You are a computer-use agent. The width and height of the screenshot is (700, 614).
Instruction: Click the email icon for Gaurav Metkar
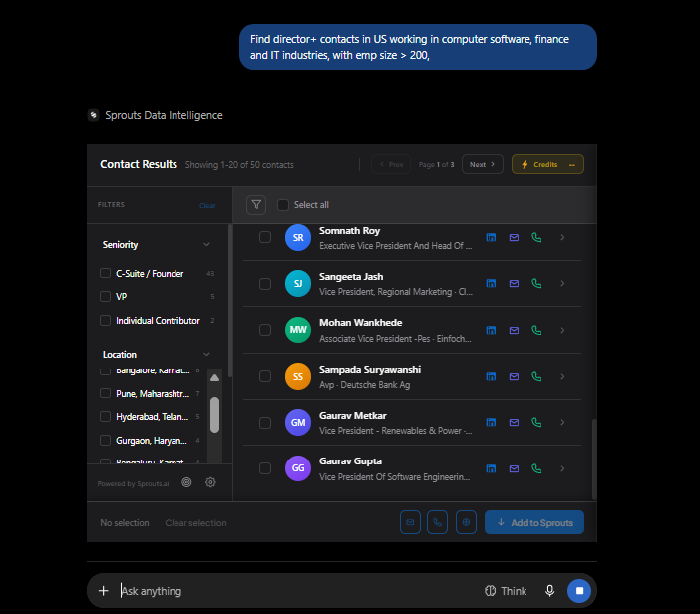(x=514, y=423)
